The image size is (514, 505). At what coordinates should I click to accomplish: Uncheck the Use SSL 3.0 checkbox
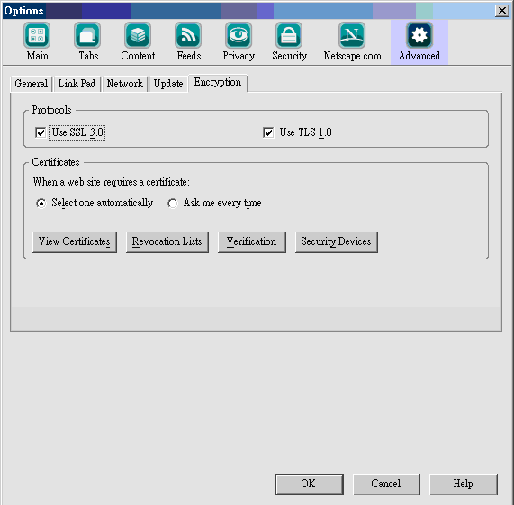click(40, 133)
